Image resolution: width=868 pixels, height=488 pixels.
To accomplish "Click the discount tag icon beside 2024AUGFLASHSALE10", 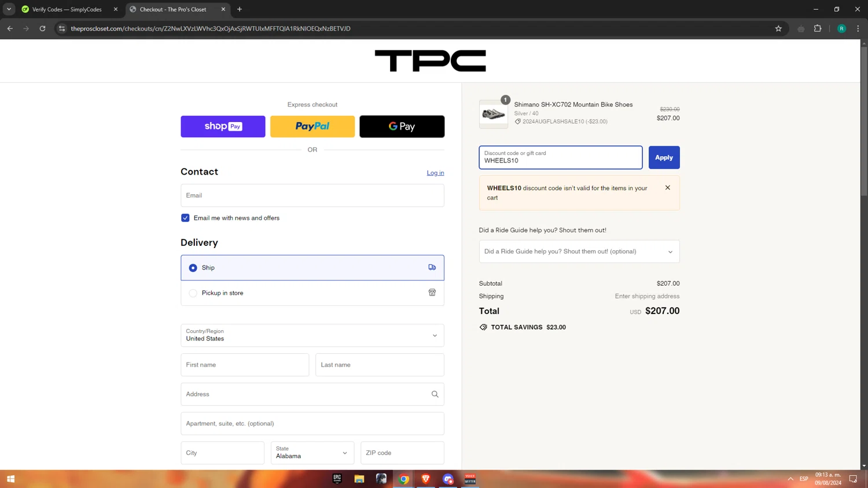I will 518,121.
